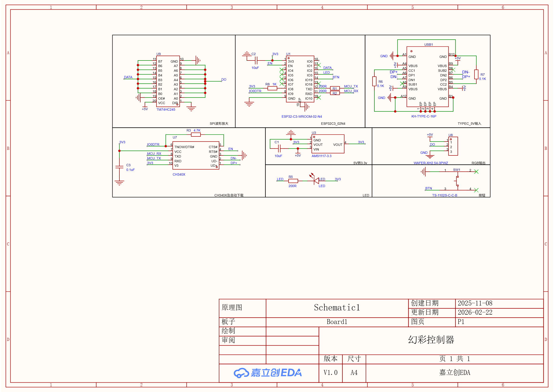Select resistor R3 4.7K symbol
This screenshot has height=392, width=554.
196,135
